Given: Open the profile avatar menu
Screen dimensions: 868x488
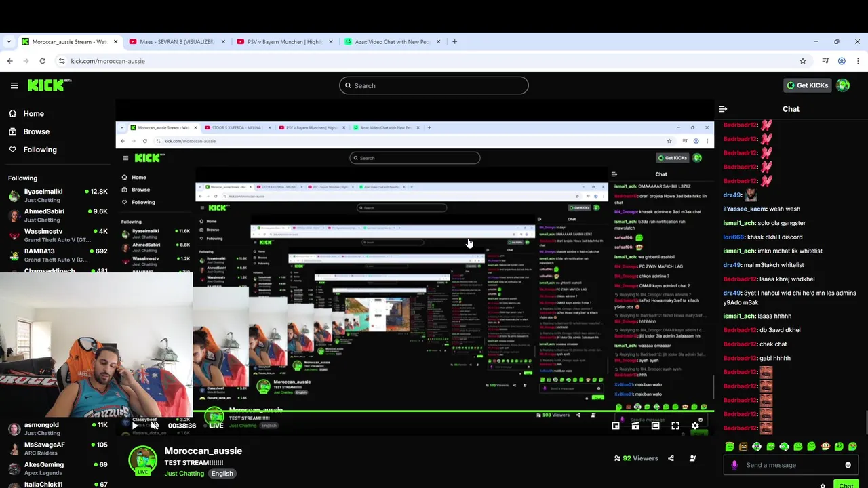Looking at the screenshot, I should pos(843,85).
